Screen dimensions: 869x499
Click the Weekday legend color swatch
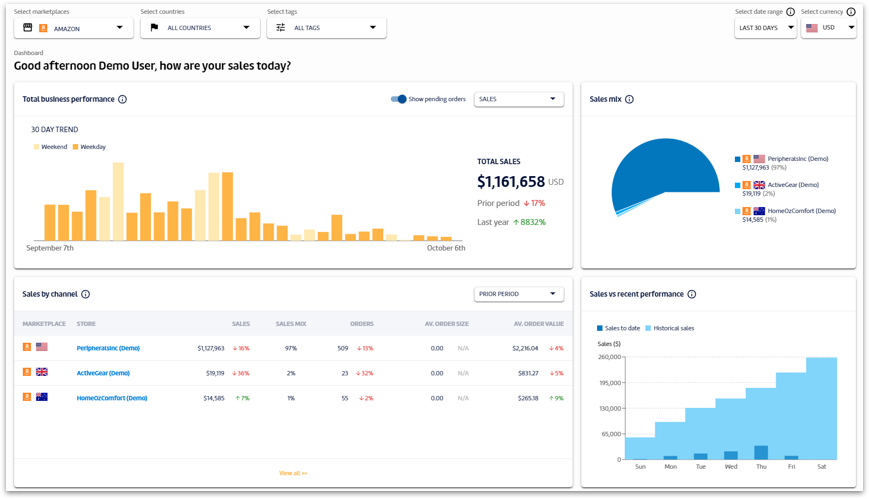click(x=75, y=147)
